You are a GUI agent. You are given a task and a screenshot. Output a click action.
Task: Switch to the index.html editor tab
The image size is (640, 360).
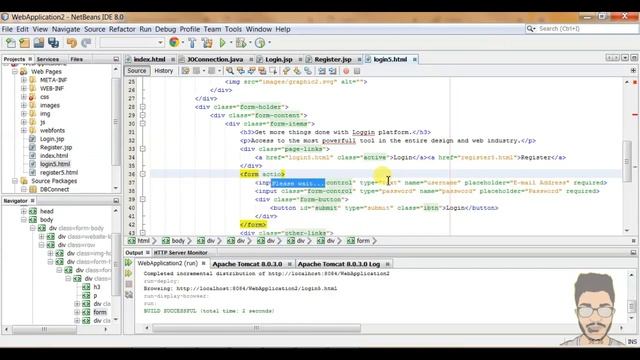click(x=149, y=59)
